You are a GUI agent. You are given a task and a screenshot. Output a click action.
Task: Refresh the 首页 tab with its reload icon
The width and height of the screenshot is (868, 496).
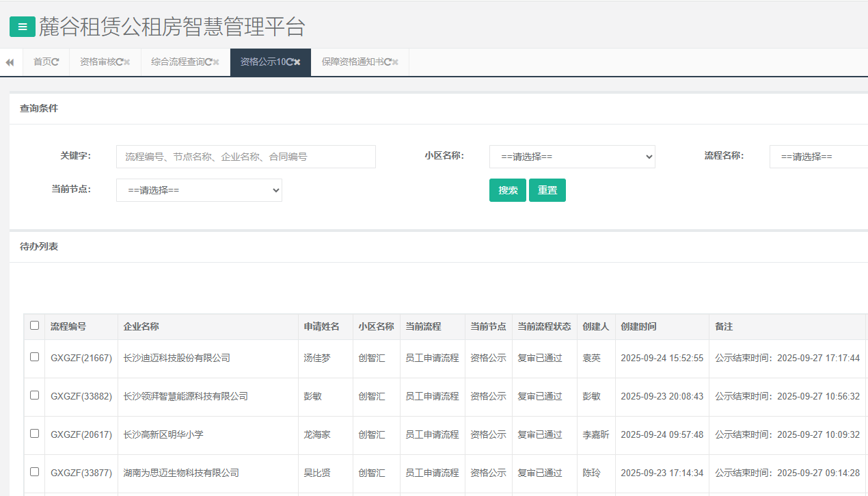(56, 62)
